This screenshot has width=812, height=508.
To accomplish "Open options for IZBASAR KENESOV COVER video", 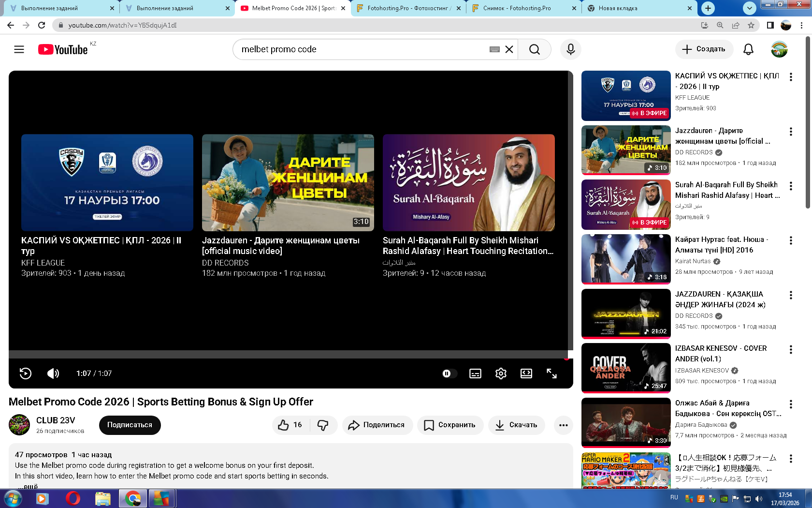I will click(x=791, y=349).
